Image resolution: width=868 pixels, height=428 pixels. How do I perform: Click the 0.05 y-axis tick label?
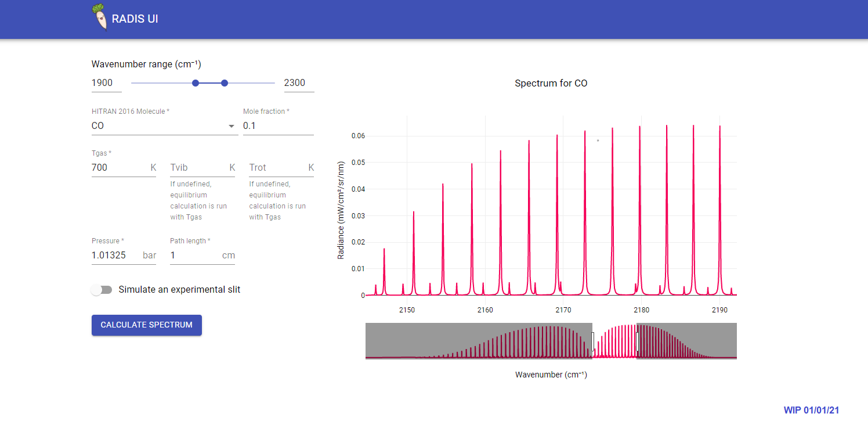pos(358,163)
